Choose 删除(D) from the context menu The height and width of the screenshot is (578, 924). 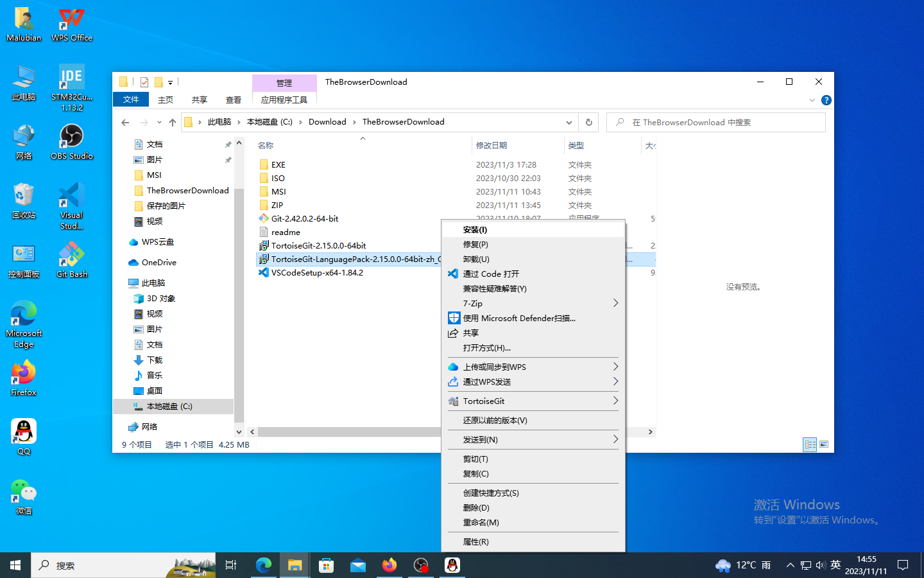click(x=533, y=508)
